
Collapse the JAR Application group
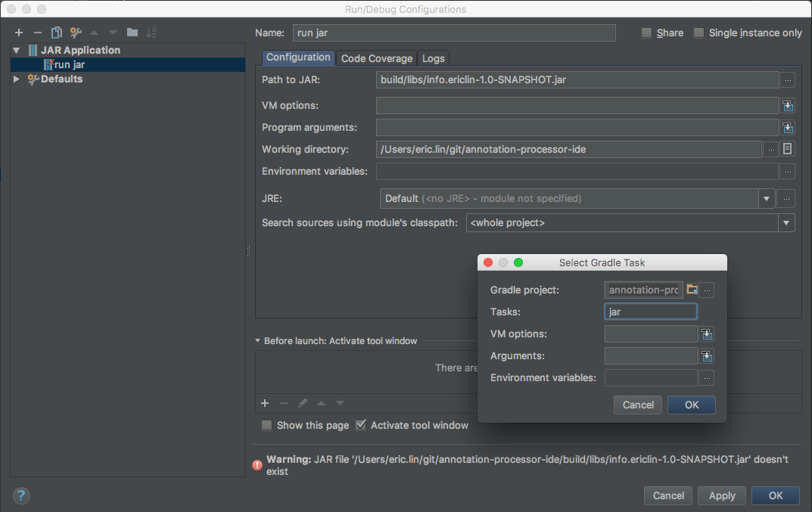click(x=17, y=50)
